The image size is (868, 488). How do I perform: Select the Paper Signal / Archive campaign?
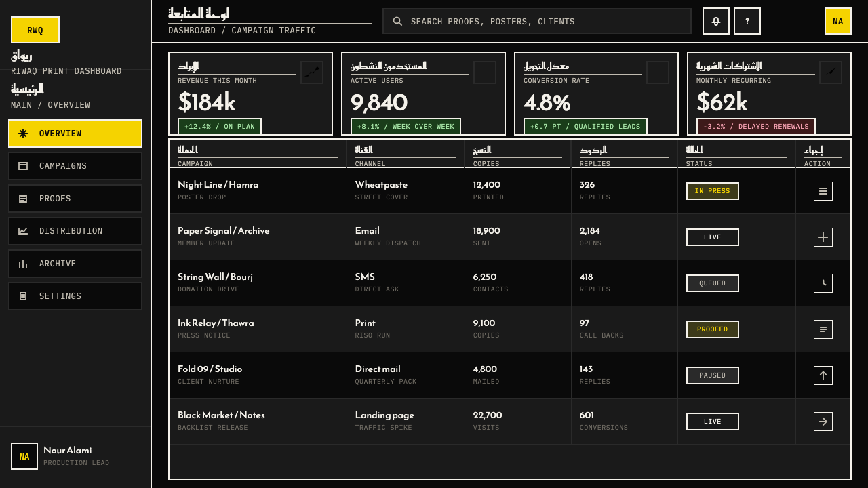point(224,230)
